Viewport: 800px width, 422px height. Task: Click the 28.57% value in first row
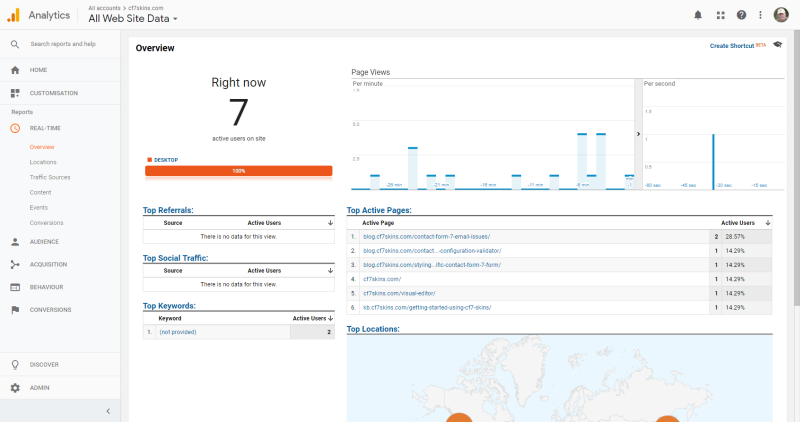735,237
